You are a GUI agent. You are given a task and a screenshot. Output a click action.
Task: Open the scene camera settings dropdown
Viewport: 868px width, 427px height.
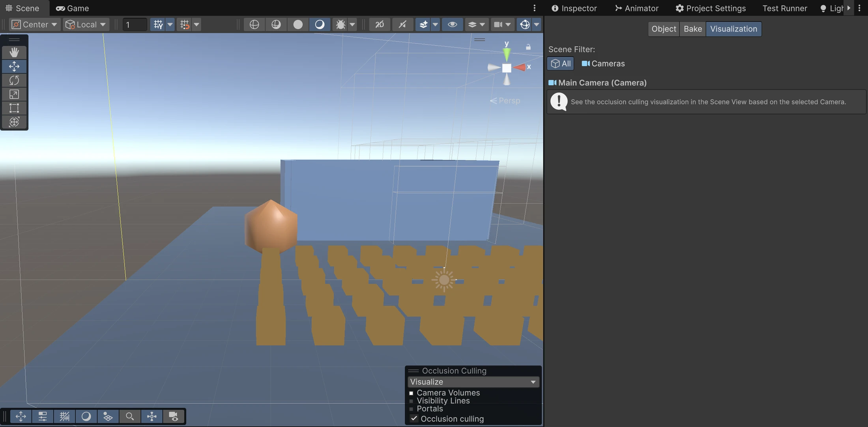point(502,24)
